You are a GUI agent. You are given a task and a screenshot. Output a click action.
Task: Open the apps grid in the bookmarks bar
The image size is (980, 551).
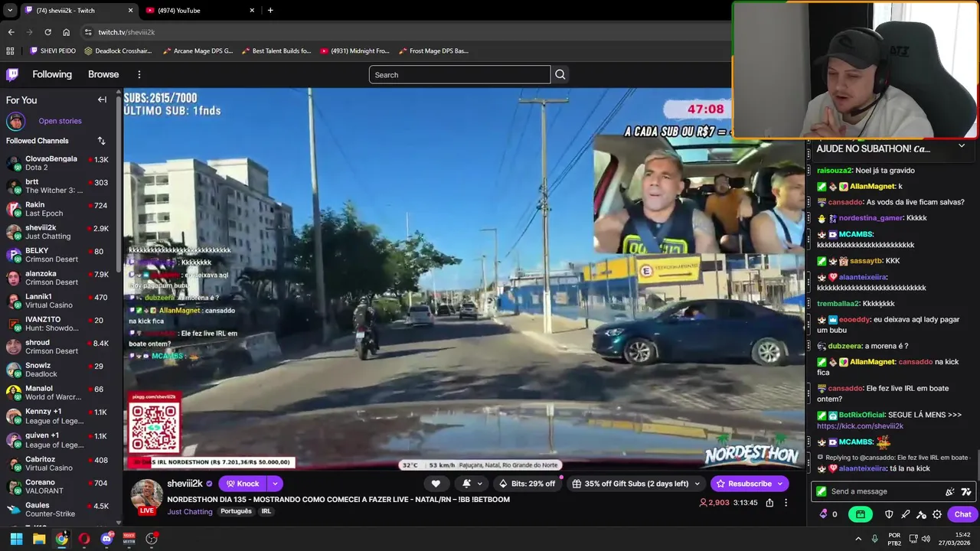tap(10, 51)
